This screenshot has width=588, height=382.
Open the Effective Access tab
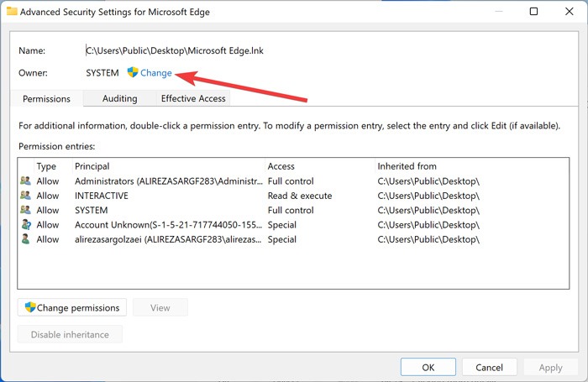tap(193, 98)
